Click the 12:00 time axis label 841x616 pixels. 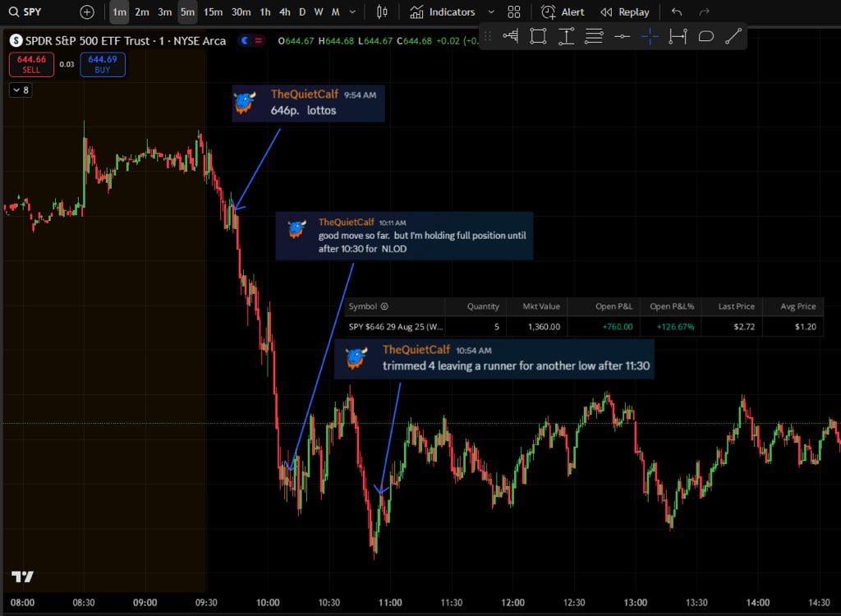(512, 603)
